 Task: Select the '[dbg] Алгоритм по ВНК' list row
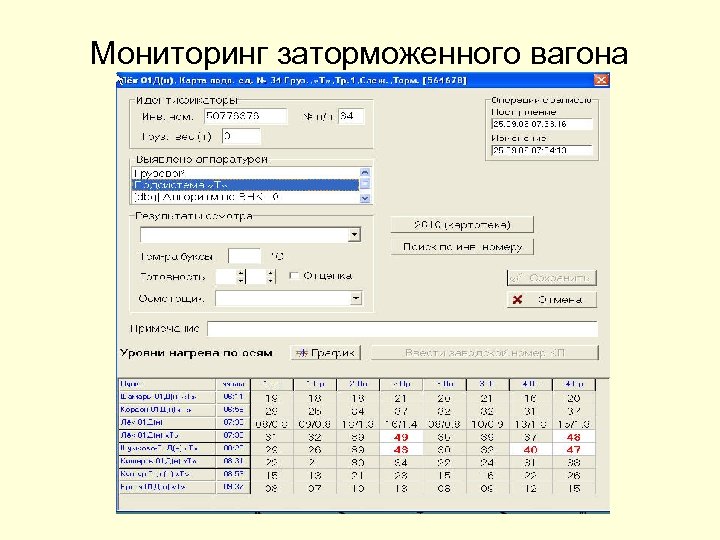pyautogui.click(x=245, y=197)
